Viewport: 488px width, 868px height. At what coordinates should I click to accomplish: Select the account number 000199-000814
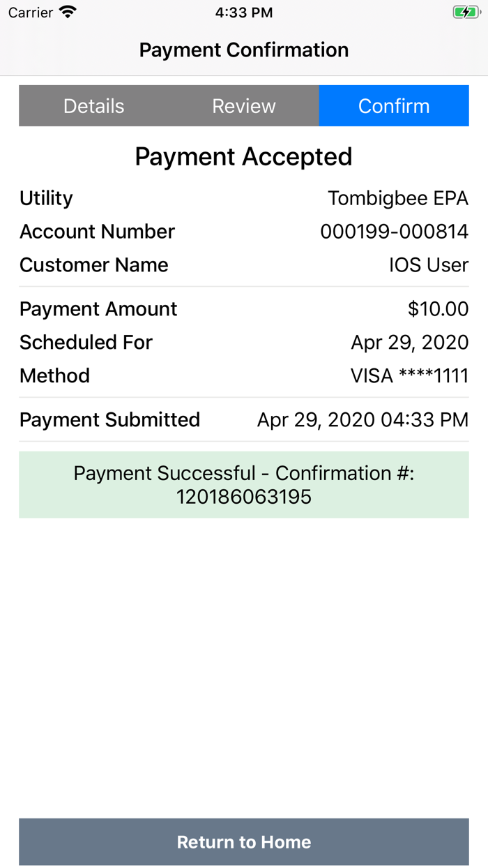point(394,232)
